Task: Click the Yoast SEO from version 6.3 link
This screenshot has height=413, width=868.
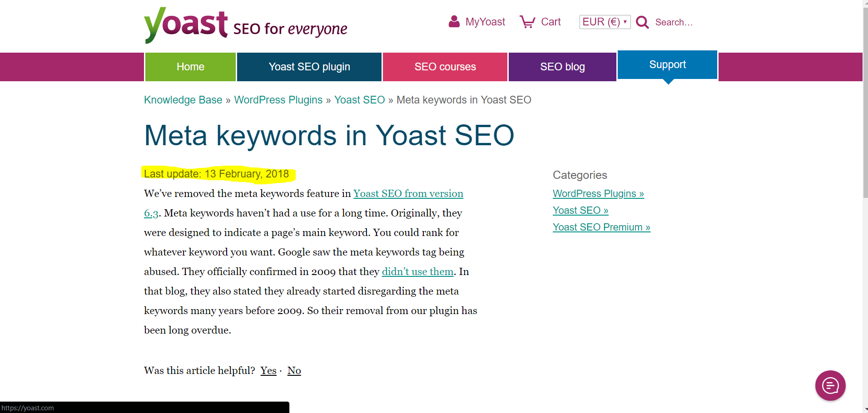Action: pyautogui.click(x=408, y=193)
